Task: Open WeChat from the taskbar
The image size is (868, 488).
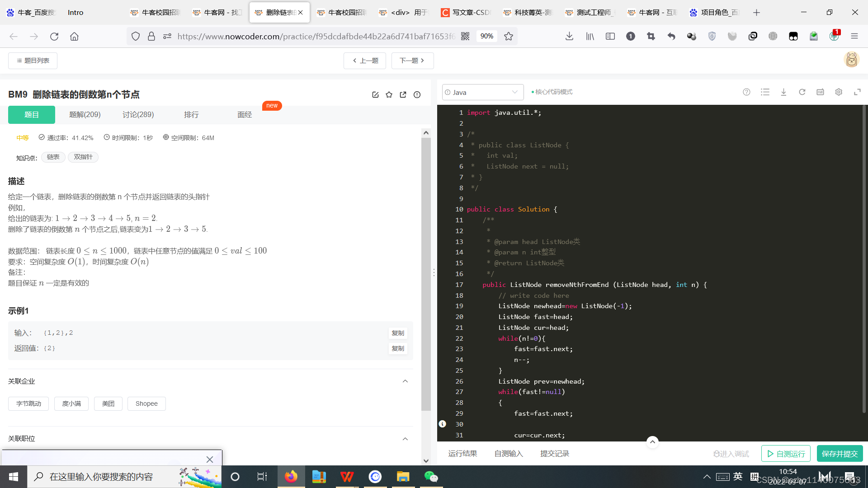Action: click(x=431, y=477)
